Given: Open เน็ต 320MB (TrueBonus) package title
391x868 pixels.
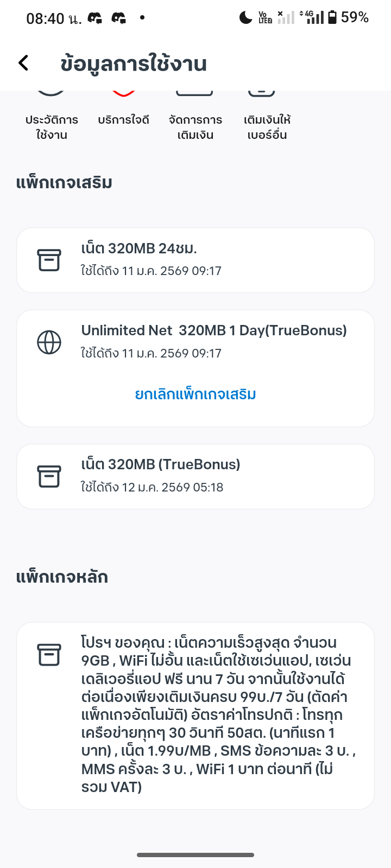Looking at the screenshot, I should click(x=161, y=464).
